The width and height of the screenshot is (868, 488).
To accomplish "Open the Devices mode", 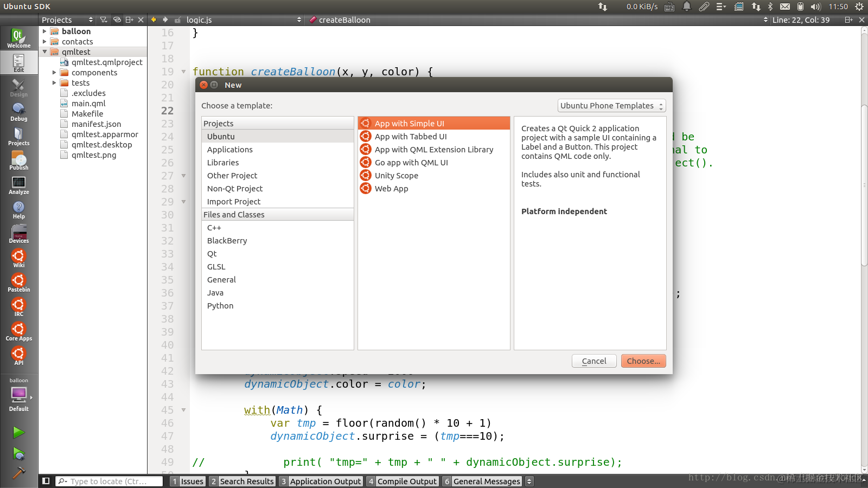I will 18,234.
